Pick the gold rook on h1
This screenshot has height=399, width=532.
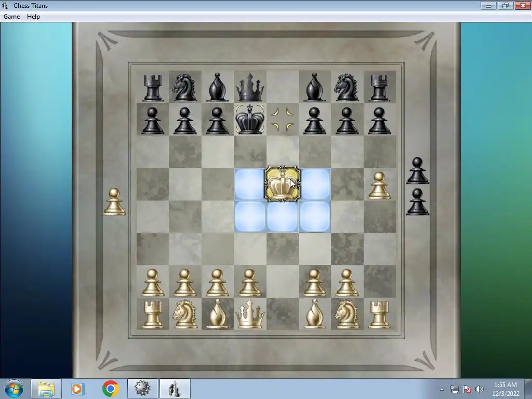tap(379, 315)
